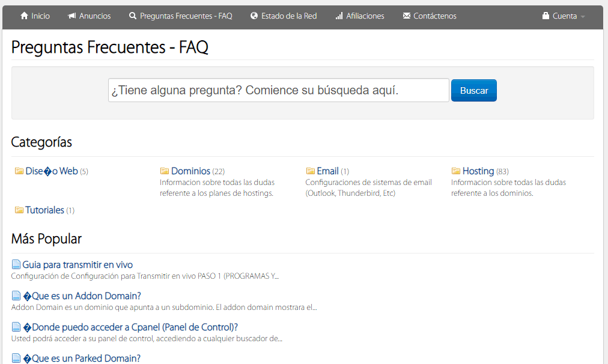The height and width of the screenshot is (364, 608).
Task: Open the Cuenta account menu
Action: [x=564, y=16]
